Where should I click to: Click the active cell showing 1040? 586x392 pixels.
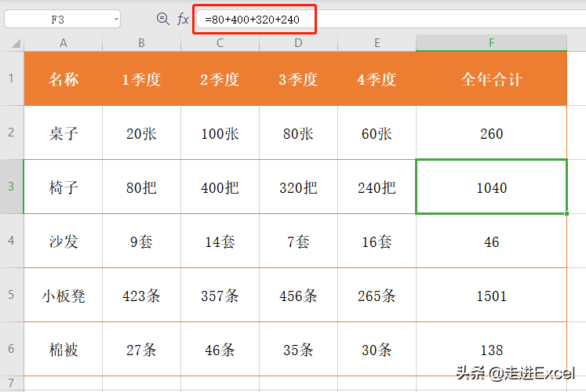(x=491, y=187)
